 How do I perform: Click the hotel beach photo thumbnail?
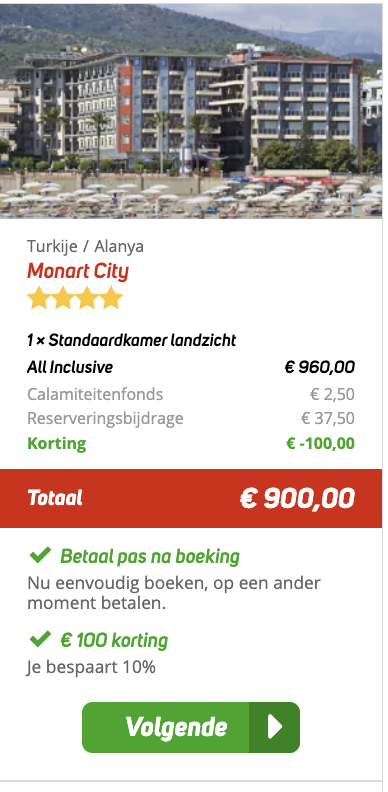(191, 111)
